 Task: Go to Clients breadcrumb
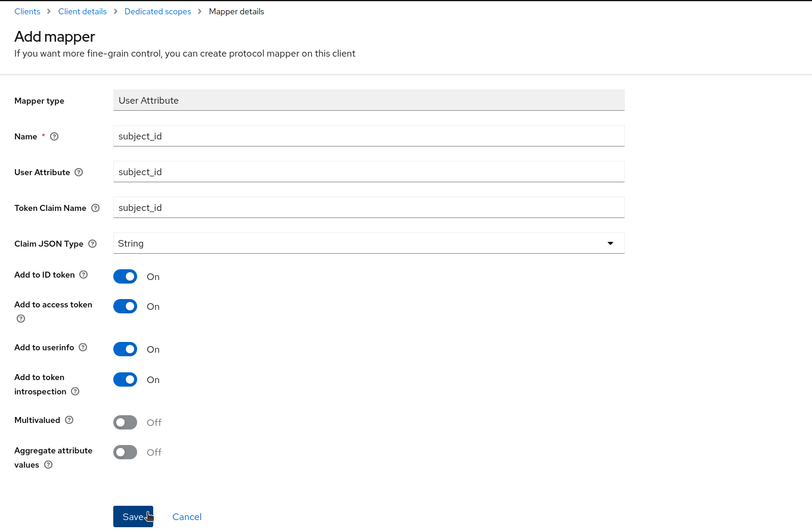27,11
